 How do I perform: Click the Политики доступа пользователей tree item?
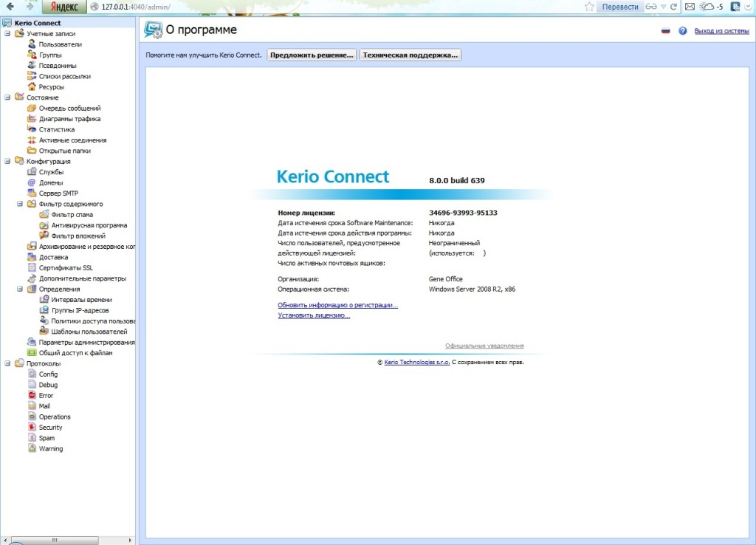click(x=93, y=321)
